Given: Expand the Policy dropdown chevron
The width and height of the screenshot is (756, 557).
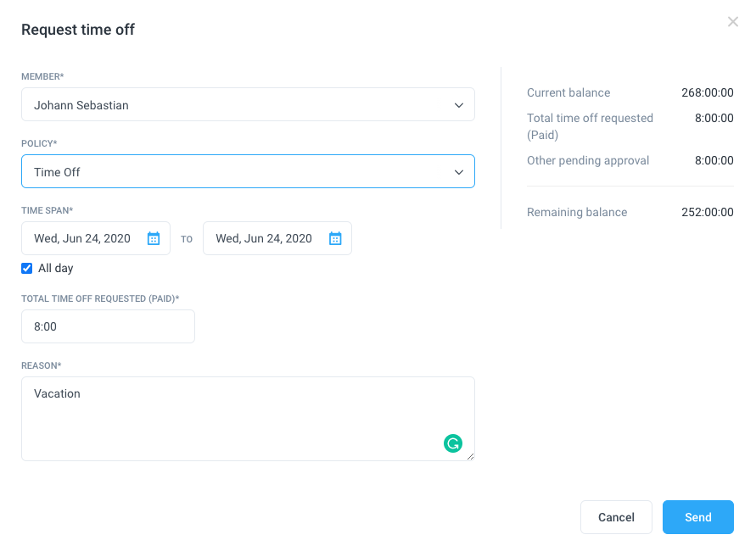Looking at the screenshot, I should coord(458,172).
